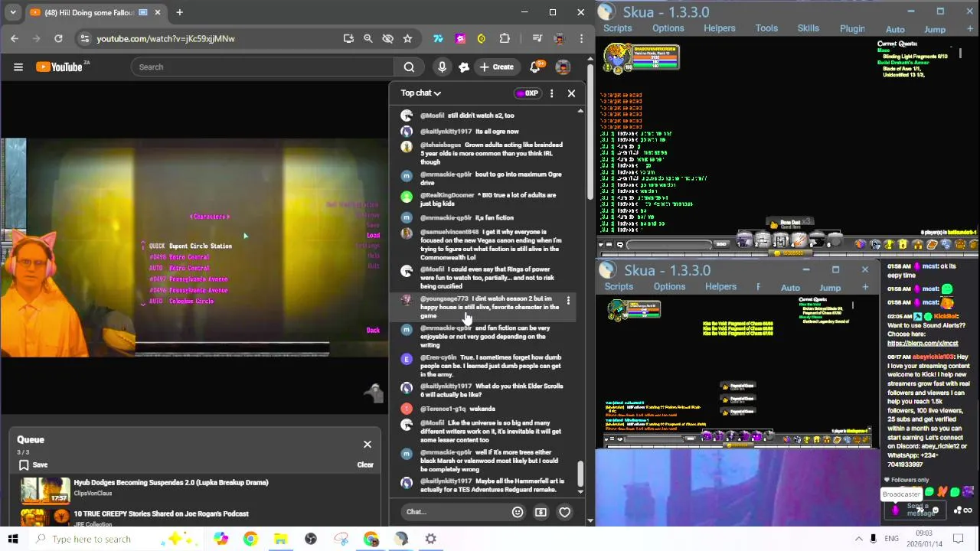Open Plugin menu in top Skua window
The height and width of the screenshot is (551, 980).
852,28
